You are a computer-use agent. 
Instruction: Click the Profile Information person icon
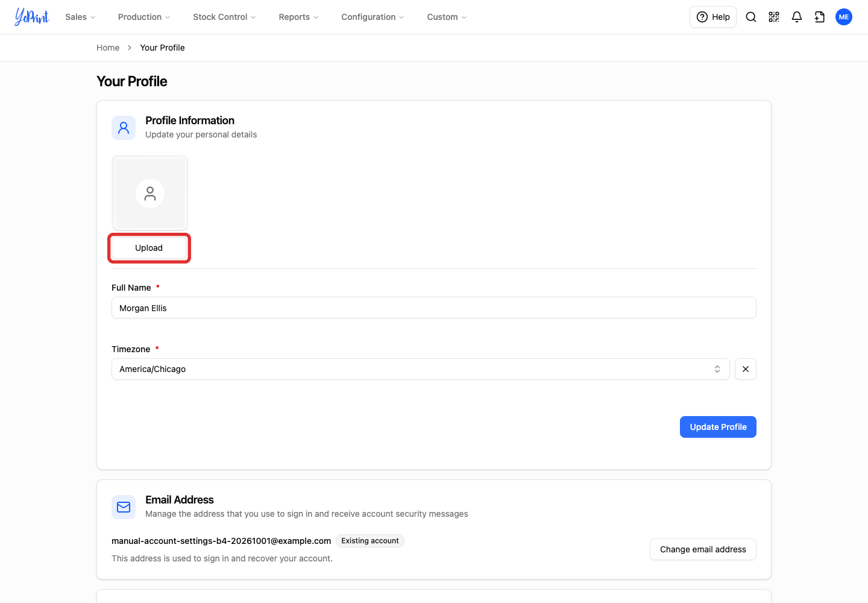coord(124,128)
